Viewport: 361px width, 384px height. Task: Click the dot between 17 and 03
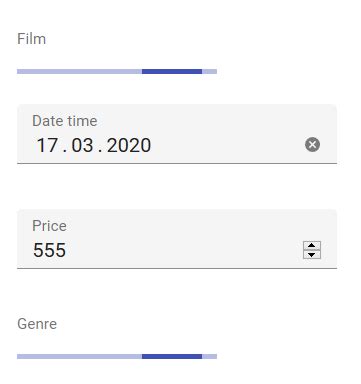pos(65,151)
